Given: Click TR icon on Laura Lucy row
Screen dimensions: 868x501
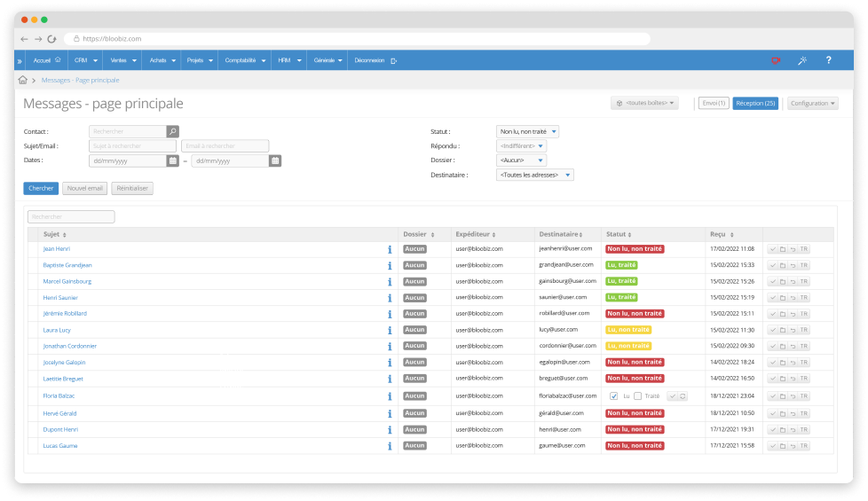Looking at the screenshot, I should (x=804, y=330).
